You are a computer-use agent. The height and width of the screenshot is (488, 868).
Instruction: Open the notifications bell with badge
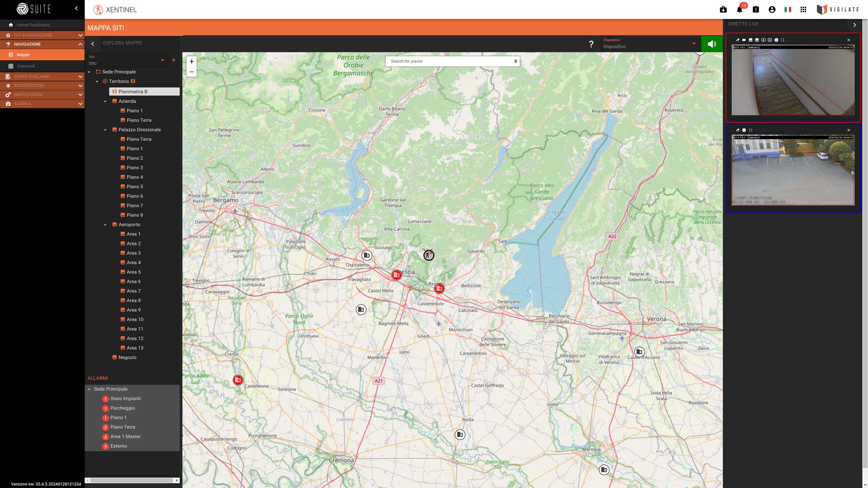tap(740, 9)
